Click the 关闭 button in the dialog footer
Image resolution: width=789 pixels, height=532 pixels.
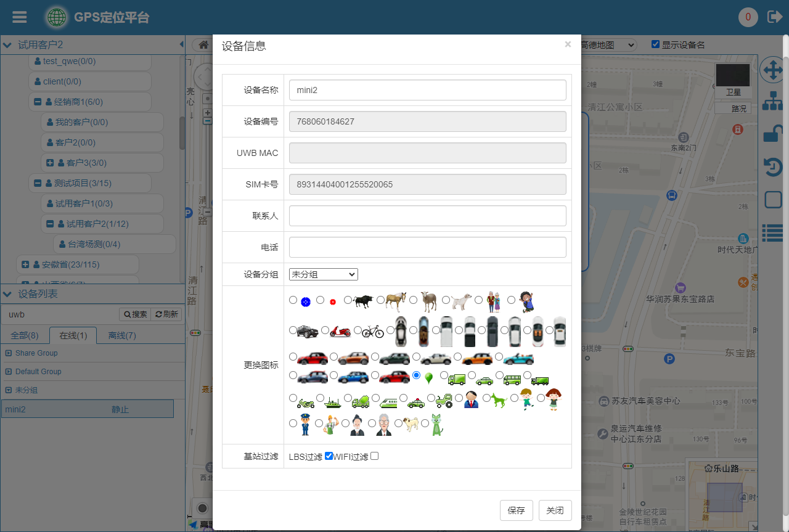[x=555, y=510]
